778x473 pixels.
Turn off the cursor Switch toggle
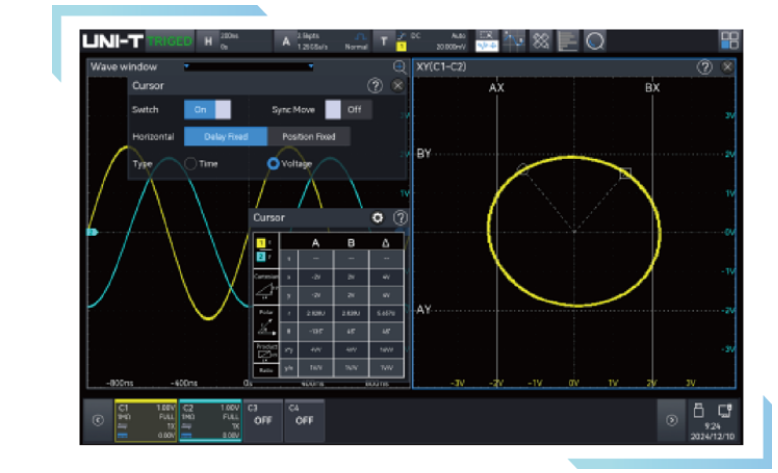207,110
